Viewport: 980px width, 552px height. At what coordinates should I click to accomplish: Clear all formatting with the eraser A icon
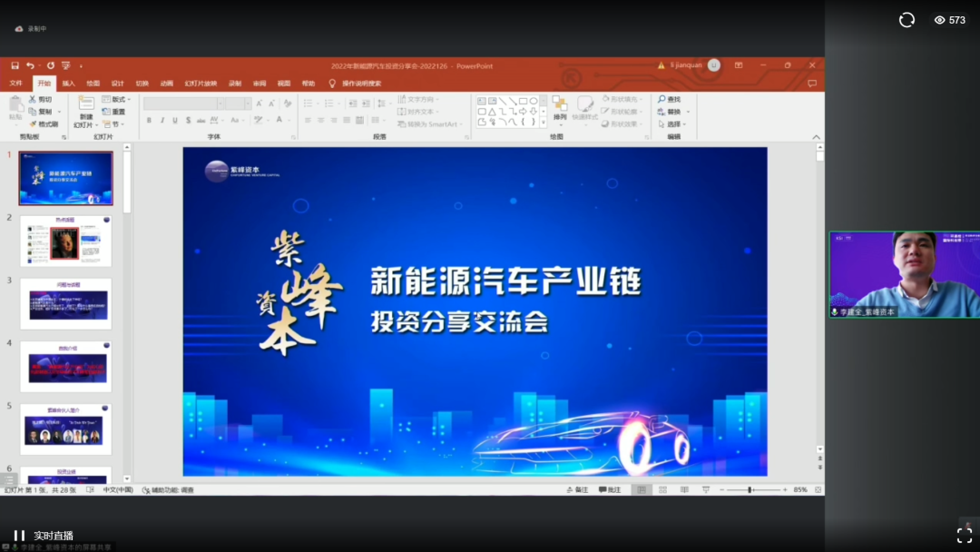288,103
